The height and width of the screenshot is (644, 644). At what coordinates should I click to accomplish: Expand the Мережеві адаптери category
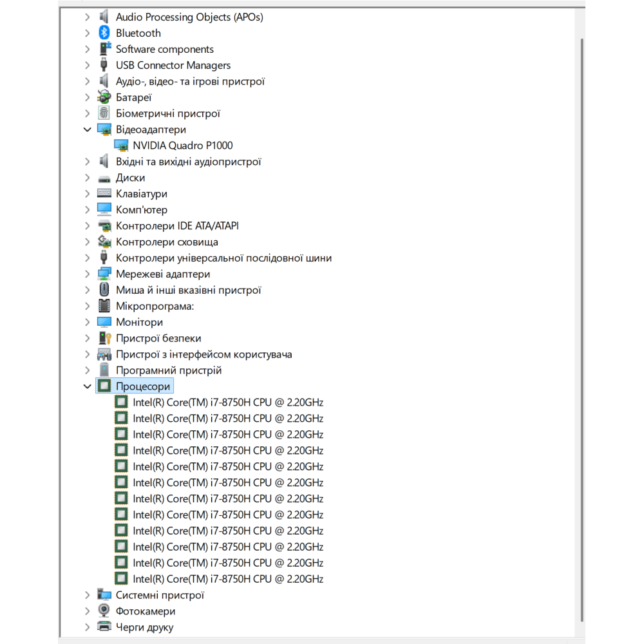[x=88, y=274]
